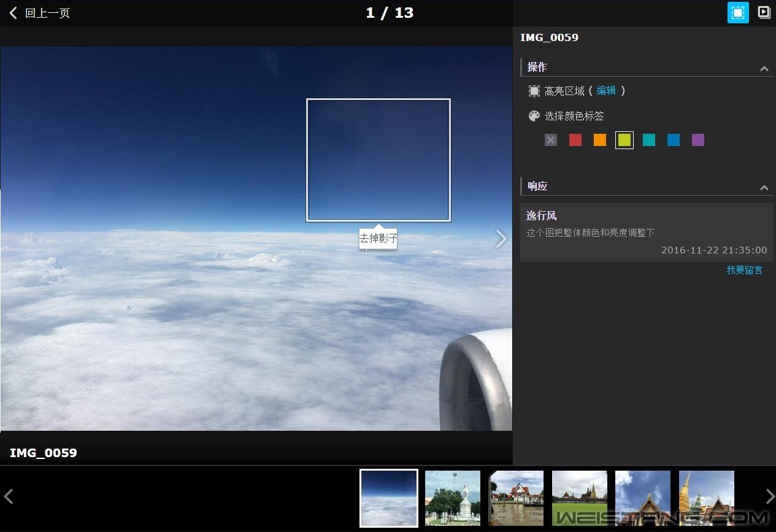Collapse the 响应 section

click(x=764, y=187)
